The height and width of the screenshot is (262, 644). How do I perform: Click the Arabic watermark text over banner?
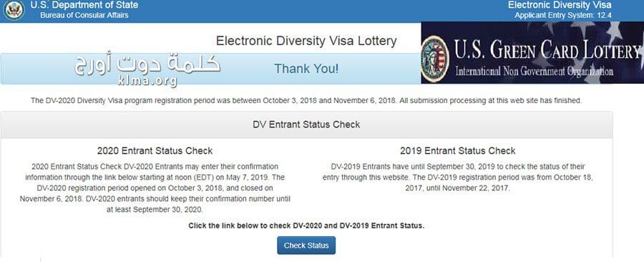[x=147, y=64]
